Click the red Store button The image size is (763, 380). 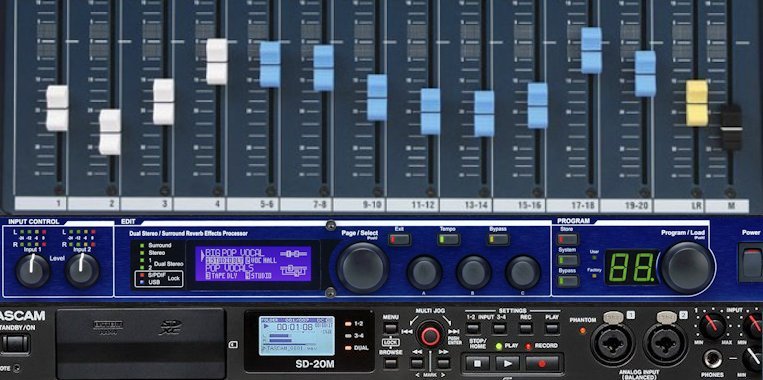click(x=568, y=239)
